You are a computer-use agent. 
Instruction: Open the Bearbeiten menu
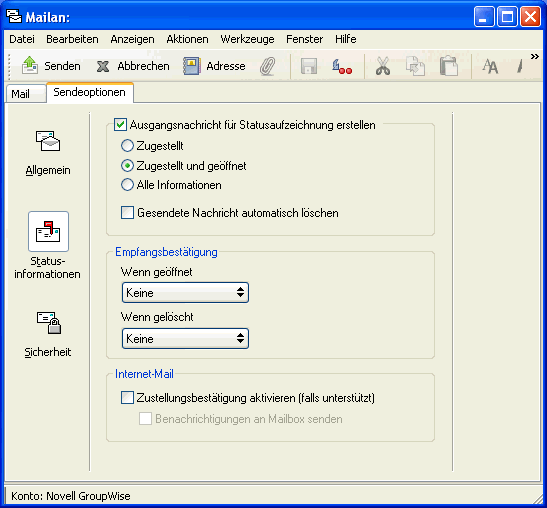pos(72,39)
